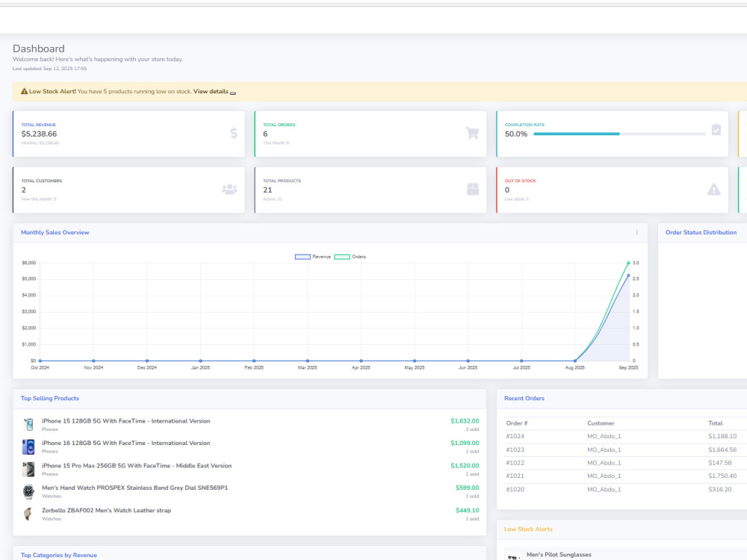Click order number #1024
Screen dimensions: 747x560
click(515, 436)
